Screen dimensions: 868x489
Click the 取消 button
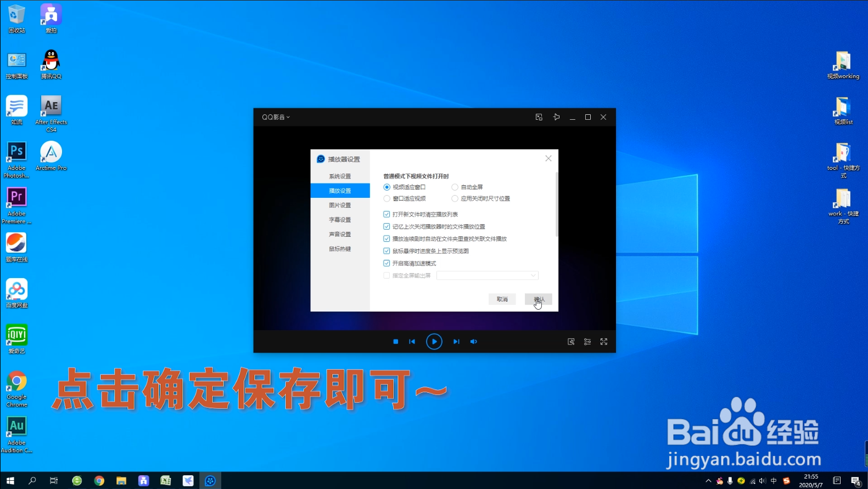click(x=502, y=299)
